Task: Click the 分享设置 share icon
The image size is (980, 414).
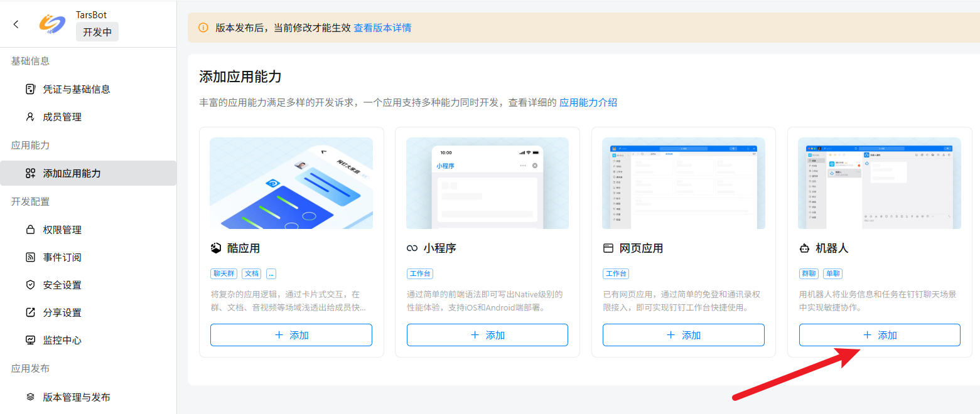Action: coord(30,312)
